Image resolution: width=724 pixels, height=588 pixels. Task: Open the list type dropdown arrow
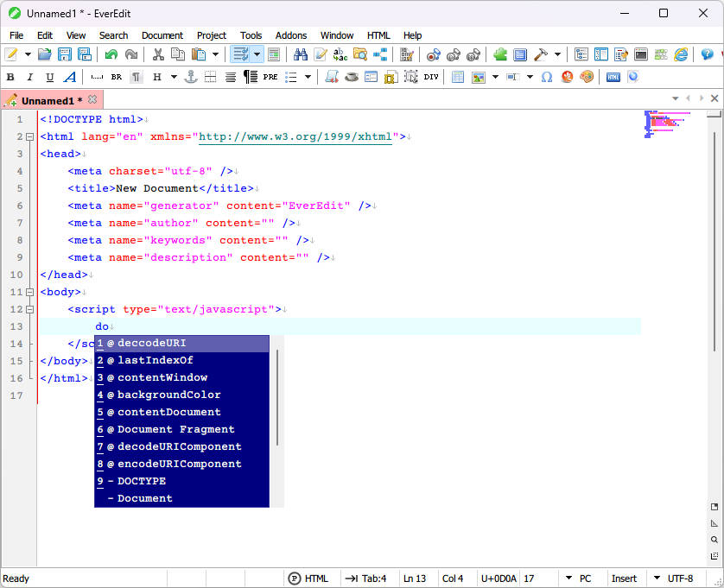click(x=308, y=77)
